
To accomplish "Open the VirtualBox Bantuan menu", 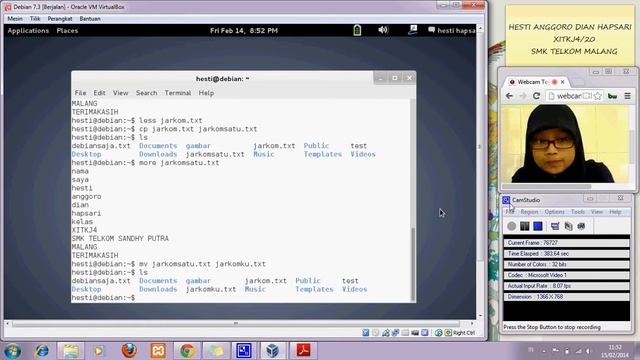I will (90, 19).
